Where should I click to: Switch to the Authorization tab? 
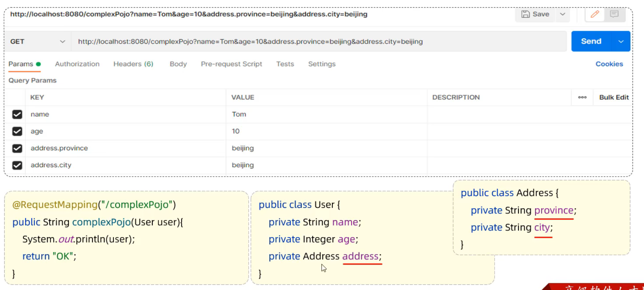point(77,64)
